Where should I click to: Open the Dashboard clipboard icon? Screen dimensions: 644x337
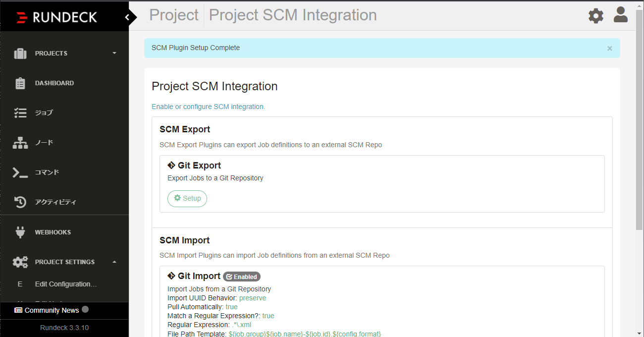point(20,83)
